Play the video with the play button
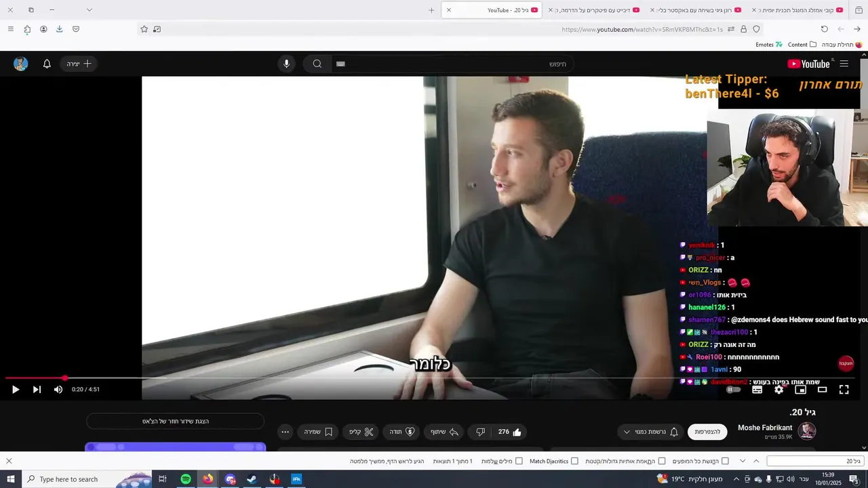The width and height of the screenshot is (868, 488). 16,389
